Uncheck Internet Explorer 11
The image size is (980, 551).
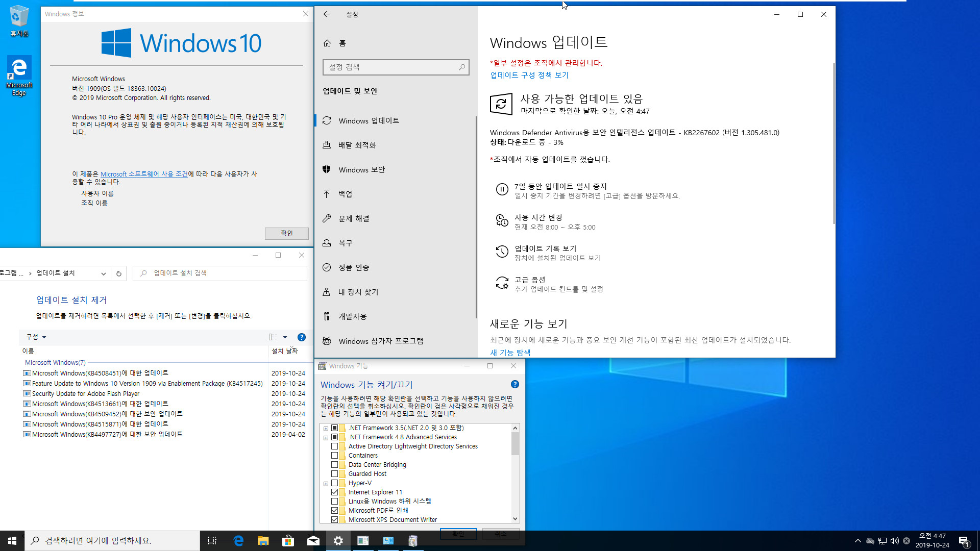(x=335, y=492)
